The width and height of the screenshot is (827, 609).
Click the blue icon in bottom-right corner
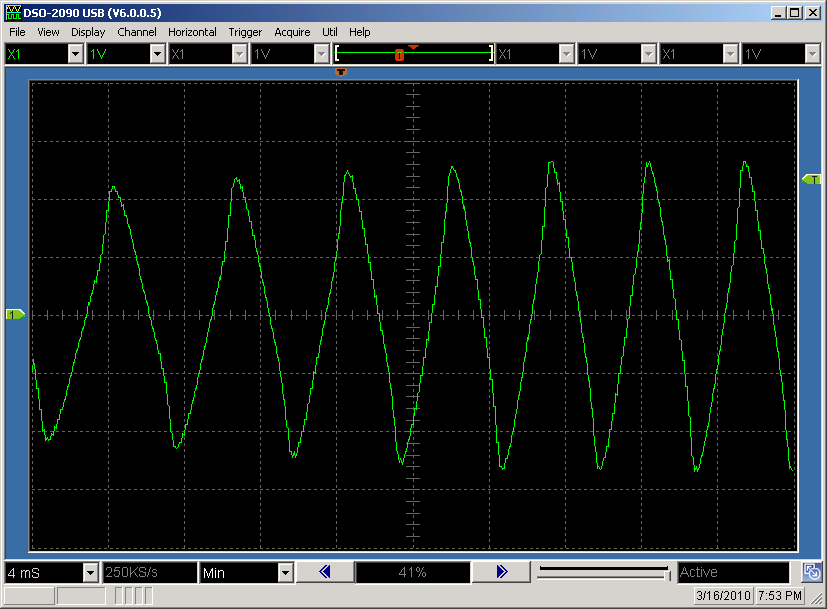[x=813, y=573]
